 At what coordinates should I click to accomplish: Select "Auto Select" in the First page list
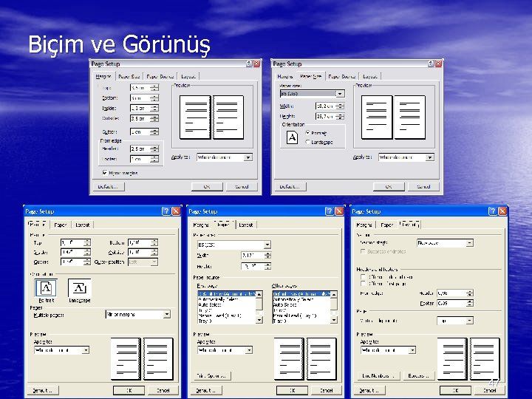[209, 304]
